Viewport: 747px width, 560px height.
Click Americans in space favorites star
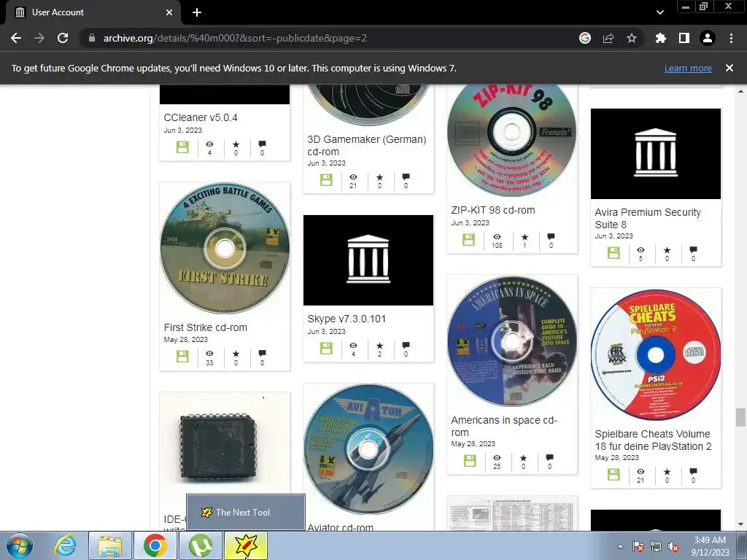pyautogui.click(x=524, y=458)
